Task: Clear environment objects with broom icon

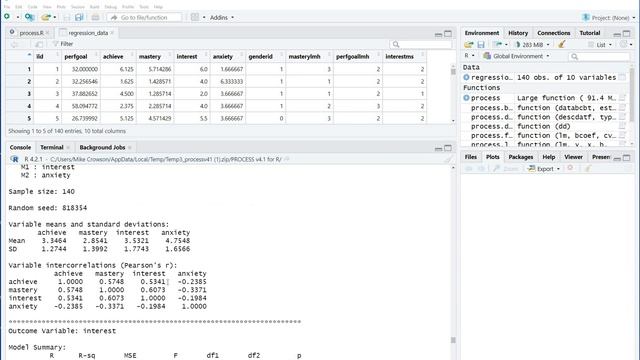Action: pos(562,44)
